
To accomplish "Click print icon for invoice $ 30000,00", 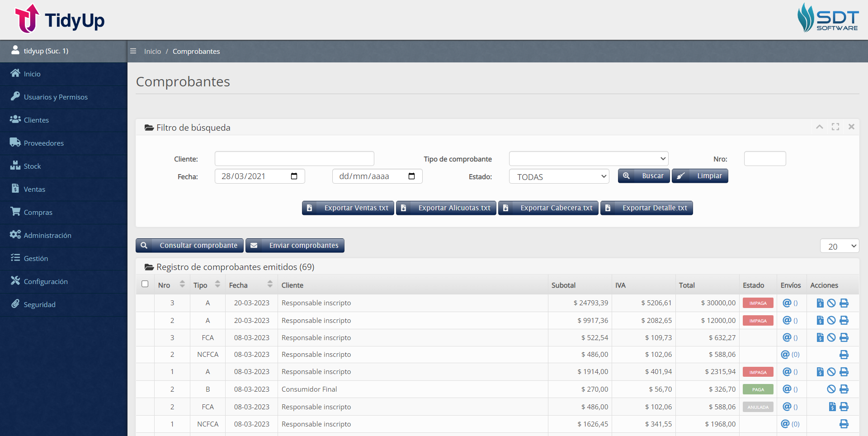I will pos(844,303).
